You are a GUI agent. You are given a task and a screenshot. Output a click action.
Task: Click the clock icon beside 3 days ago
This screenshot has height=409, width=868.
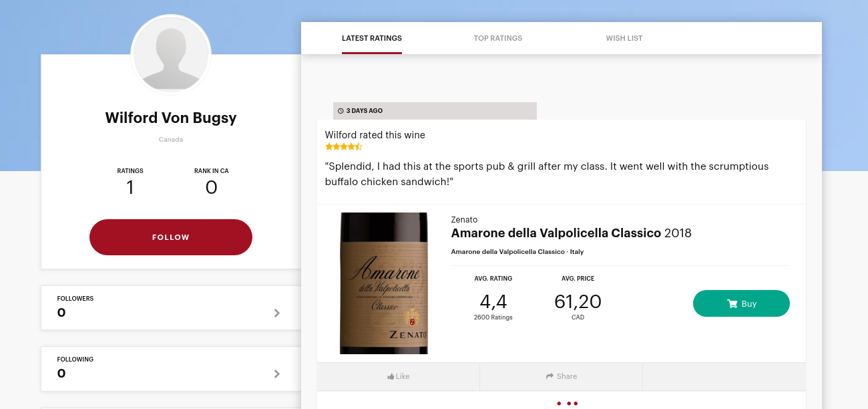[341, 111]
